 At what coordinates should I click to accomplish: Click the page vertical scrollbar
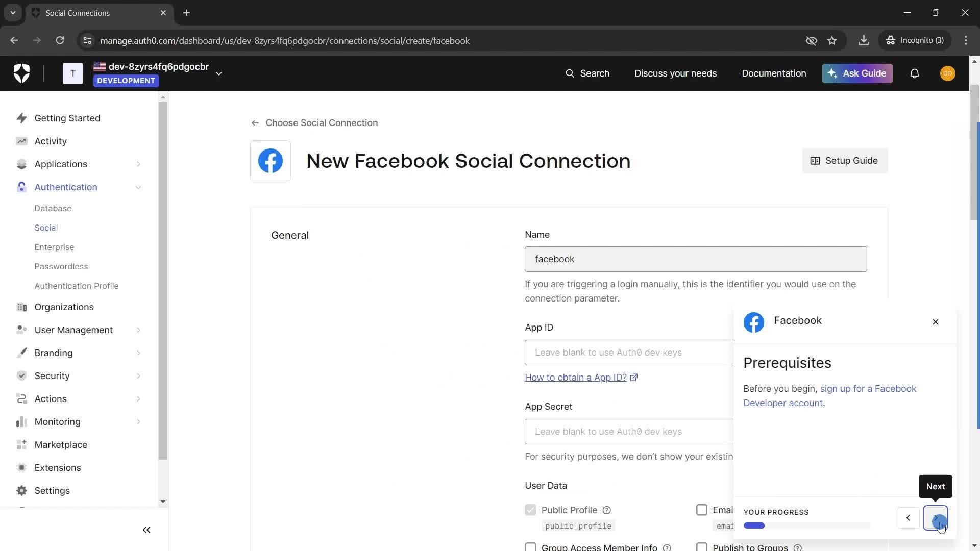point(974,153)
